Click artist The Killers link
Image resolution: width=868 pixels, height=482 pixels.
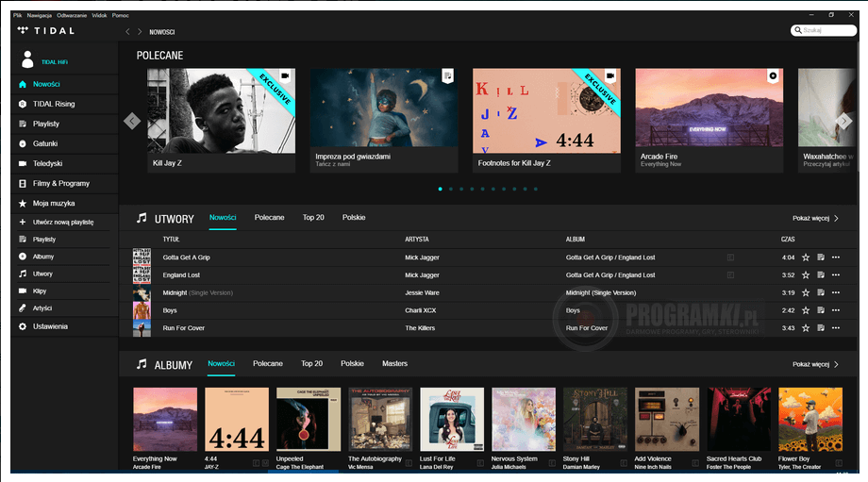[420, 328]
